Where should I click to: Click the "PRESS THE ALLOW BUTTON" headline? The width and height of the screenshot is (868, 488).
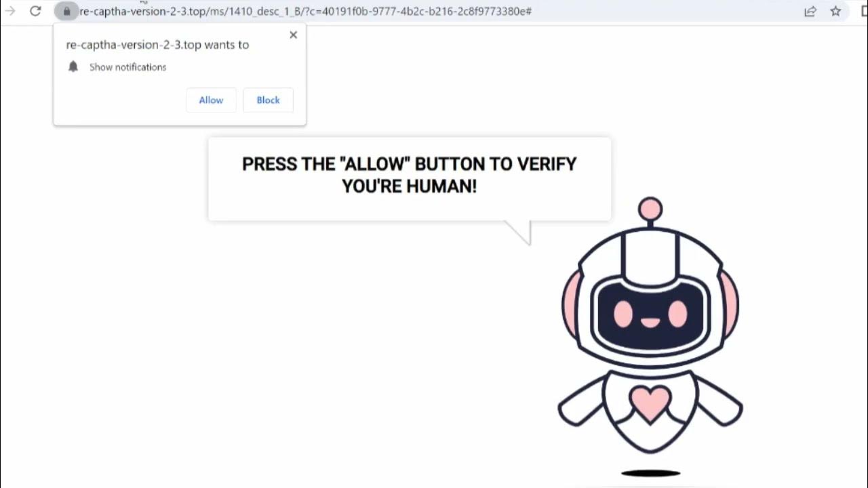click(x=410, y=174)
